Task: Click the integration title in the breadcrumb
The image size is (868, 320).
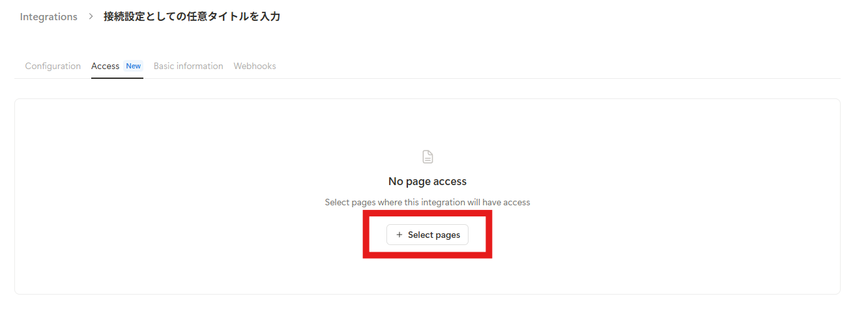Action: 192,17
